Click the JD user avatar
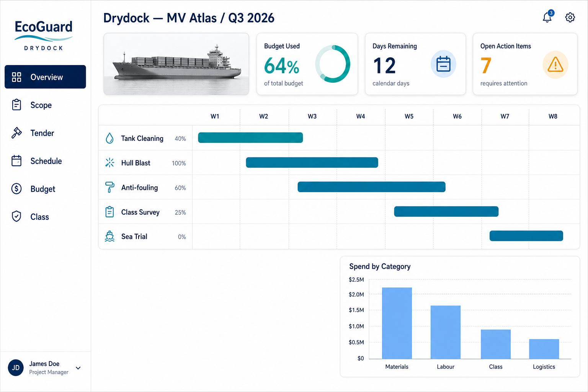Viewport: 588px width, 392px height. (16, 368)
